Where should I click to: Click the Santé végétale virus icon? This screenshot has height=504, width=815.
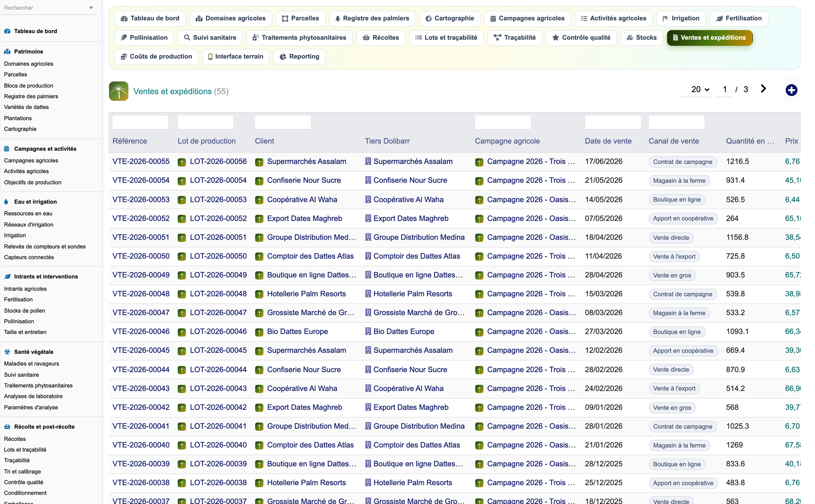pos(7,352)
